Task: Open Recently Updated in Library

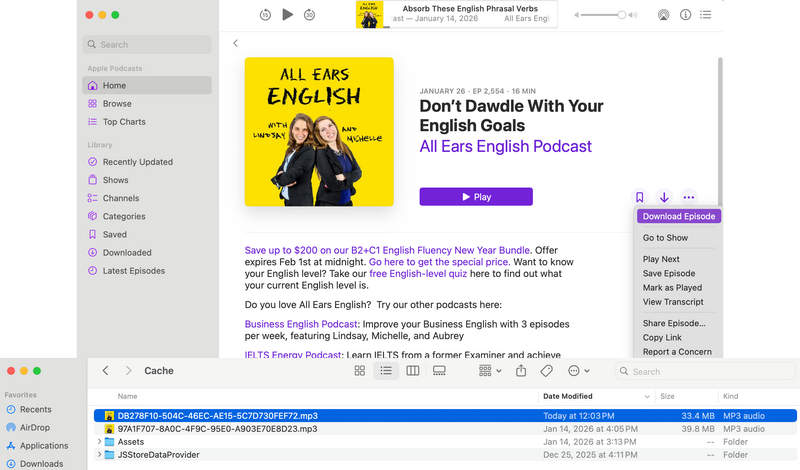Action: (x=147, y=162)
